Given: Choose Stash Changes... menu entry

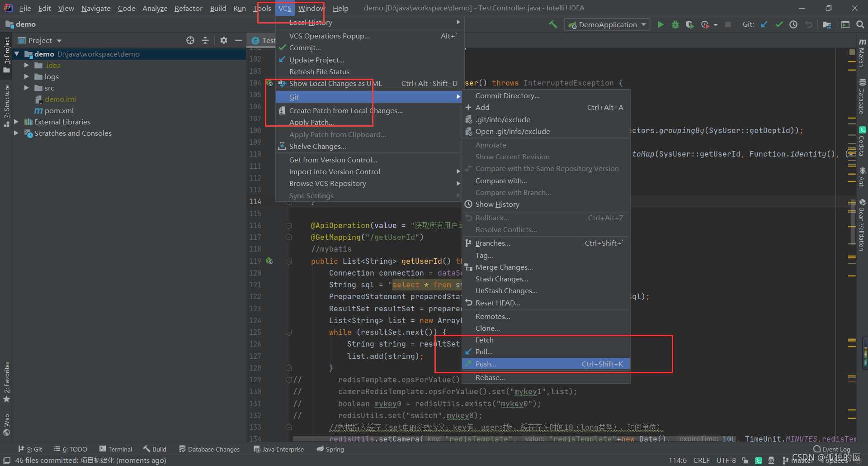Looking at the screenshot, I should pyautogui.click(x=546, y=279).
